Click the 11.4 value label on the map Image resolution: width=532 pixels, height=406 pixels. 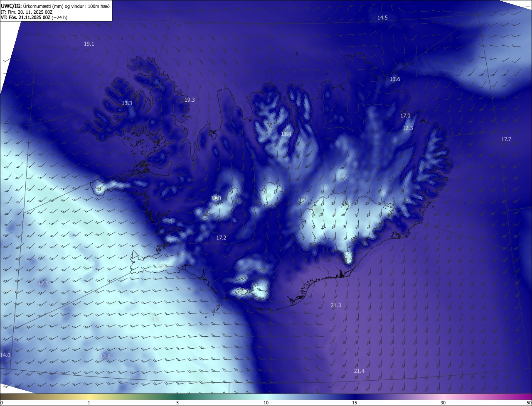coord(286,134)
